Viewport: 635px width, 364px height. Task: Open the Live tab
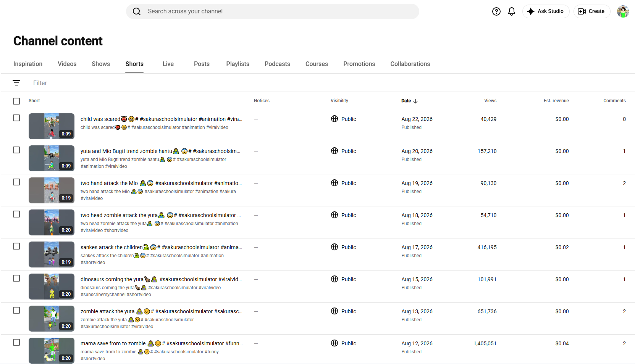168,64
